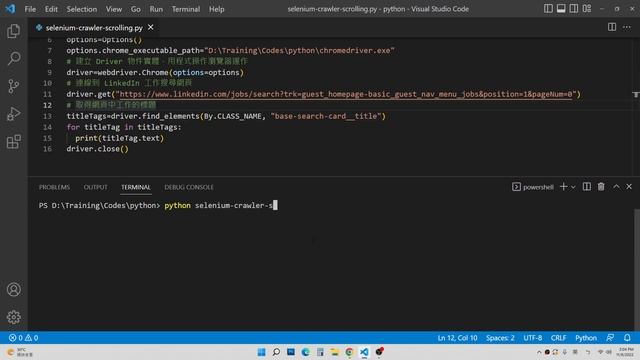Open the File menu
Image resolution: width=640 pixels, height=360 pixels.
(x=30, y=9)
